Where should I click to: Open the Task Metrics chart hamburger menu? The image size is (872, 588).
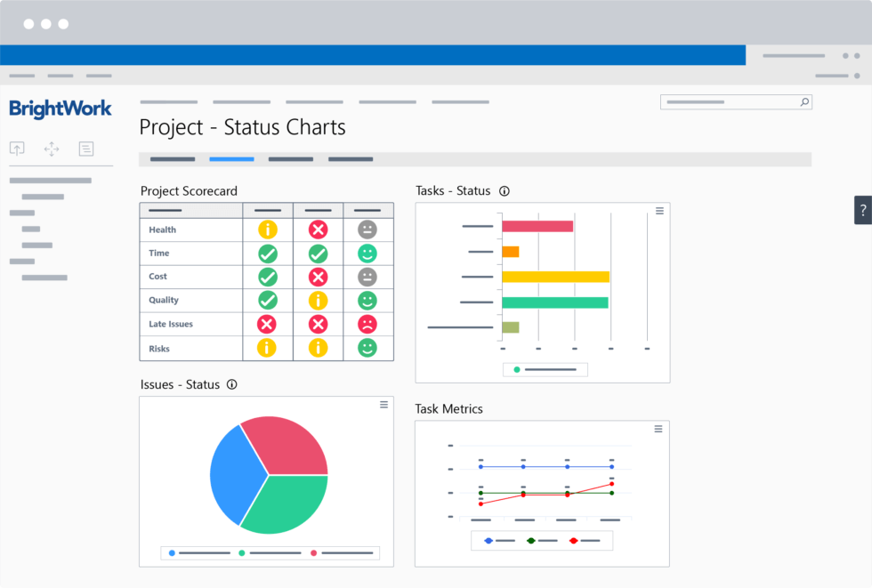[658, 428]
